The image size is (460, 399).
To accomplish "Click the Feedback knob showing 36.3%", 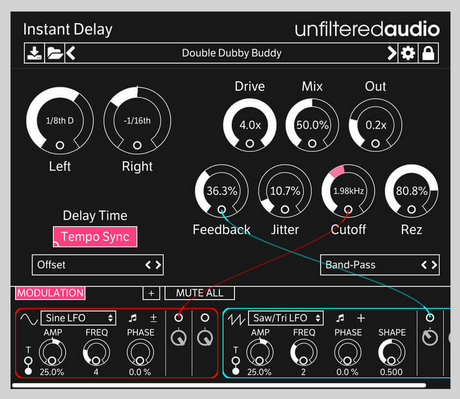I will pyautogui.click(x=222, y=191).
